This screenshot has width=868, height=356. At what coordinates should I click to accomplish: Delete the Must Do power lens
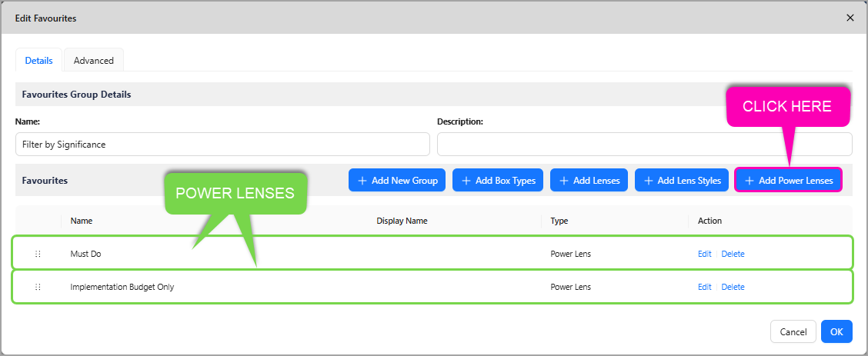(x=733, y=254)
